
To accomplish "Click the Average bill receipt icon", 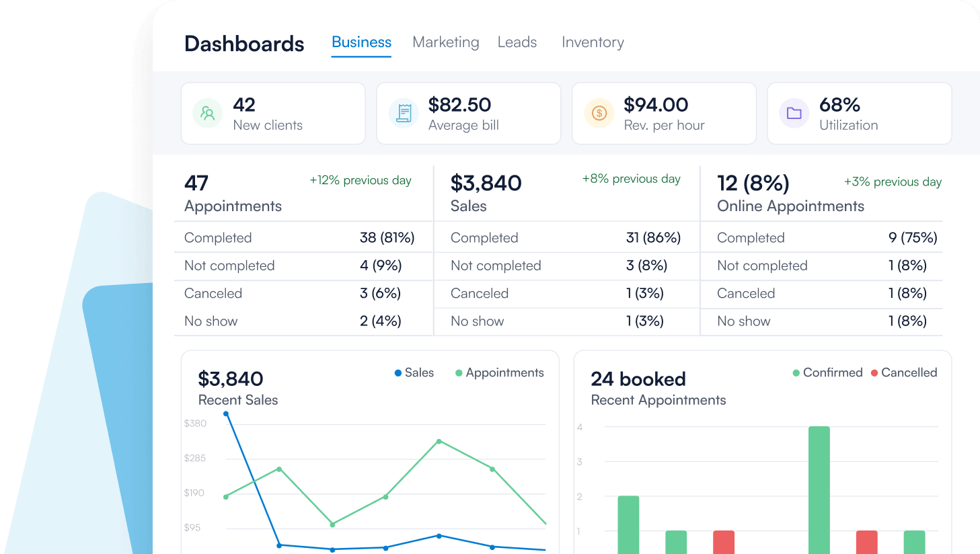I will (x=404, y=113).
